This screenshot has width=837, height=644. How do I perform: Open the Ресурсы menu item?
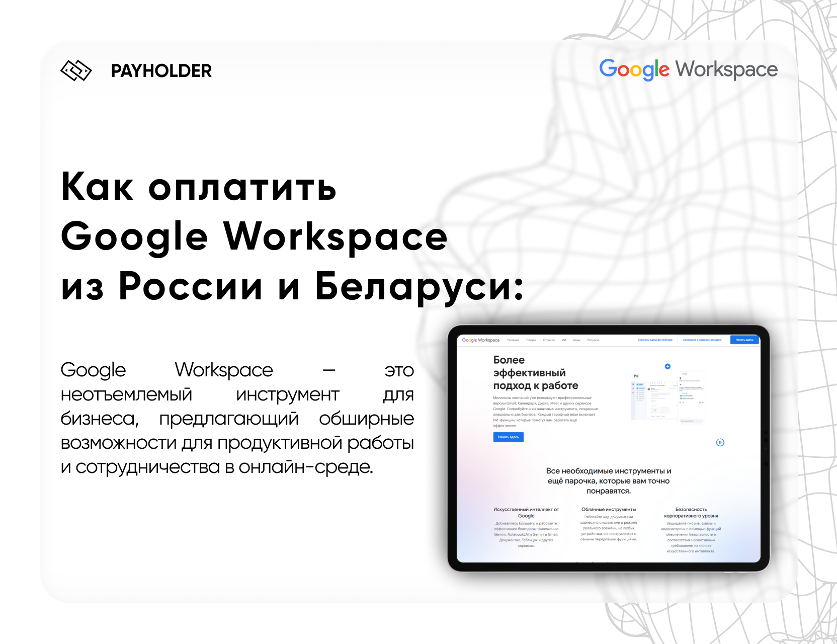point(593,340)
